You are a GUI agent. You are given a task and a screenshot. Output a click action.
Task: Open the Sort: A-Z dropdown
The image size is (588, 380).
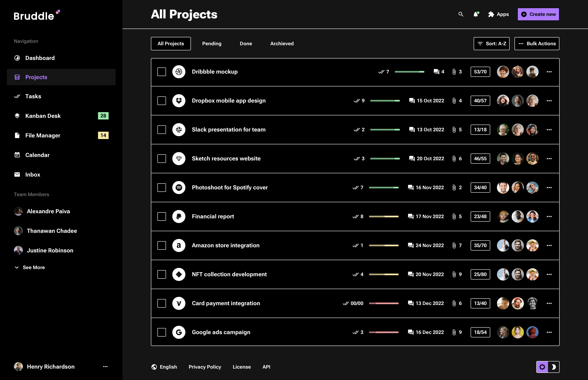coord(491,43)
